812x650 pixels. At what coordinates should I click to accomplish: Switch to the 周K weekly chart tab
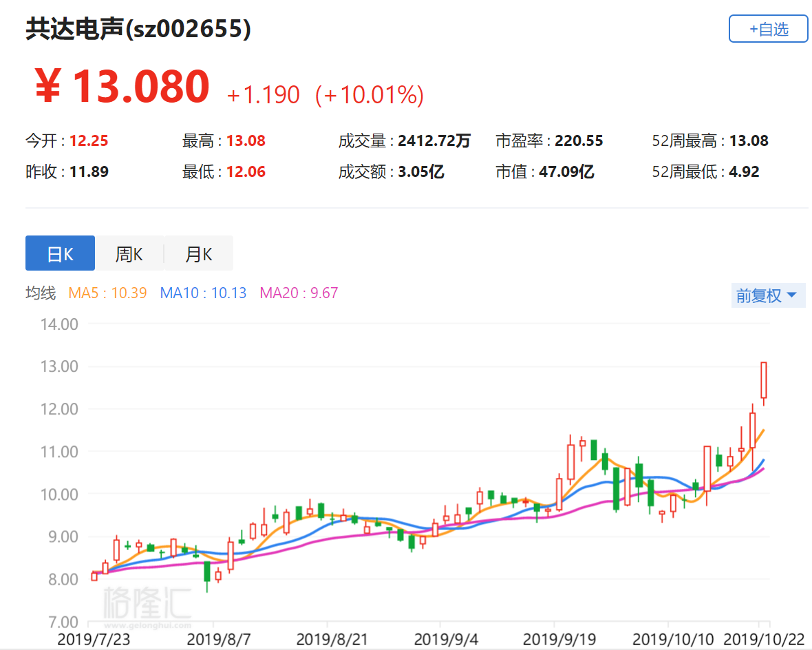(129, 253)
